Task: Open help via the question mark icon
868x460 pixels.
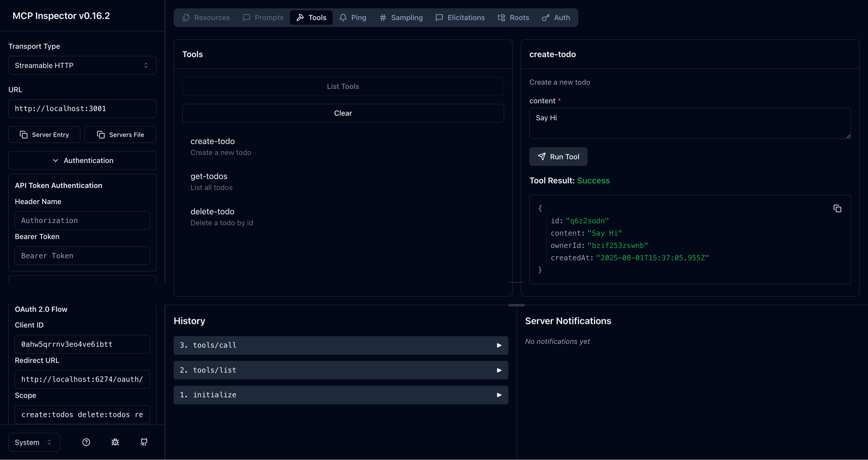Action: point(86,442)
